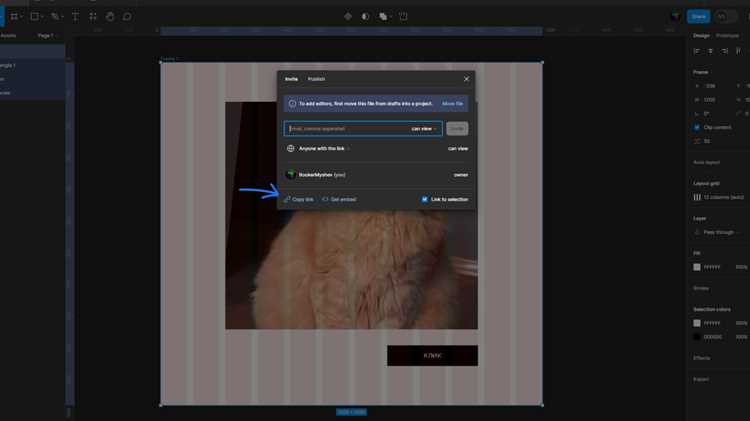Select the Rectangle shape tool
Screen dimensions: 750x421
coord(34,17)
